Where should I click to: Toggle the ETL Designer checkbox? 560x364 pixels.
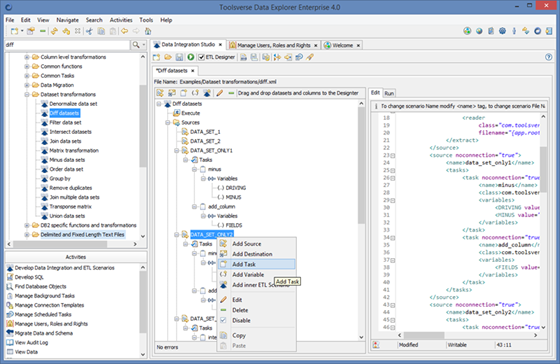coord(201,57)
